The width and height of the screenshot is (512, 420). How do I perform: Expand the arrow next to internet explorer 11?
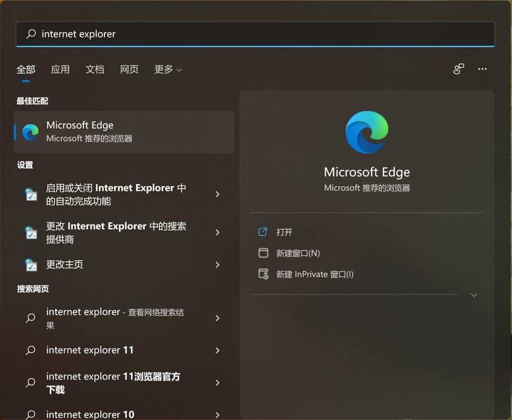[217, 350]
